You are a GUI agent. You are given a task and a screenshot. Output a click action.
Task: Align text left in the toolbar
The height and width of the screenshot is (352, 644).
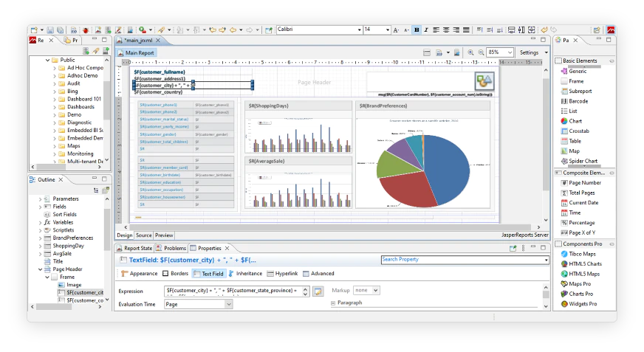436,30
